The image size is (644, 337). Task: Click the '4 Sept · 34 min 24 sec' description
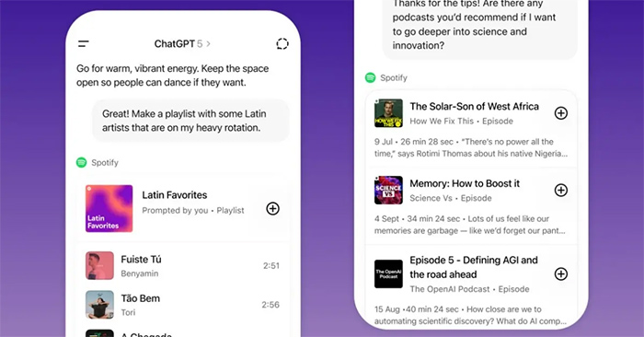[469, 225]
